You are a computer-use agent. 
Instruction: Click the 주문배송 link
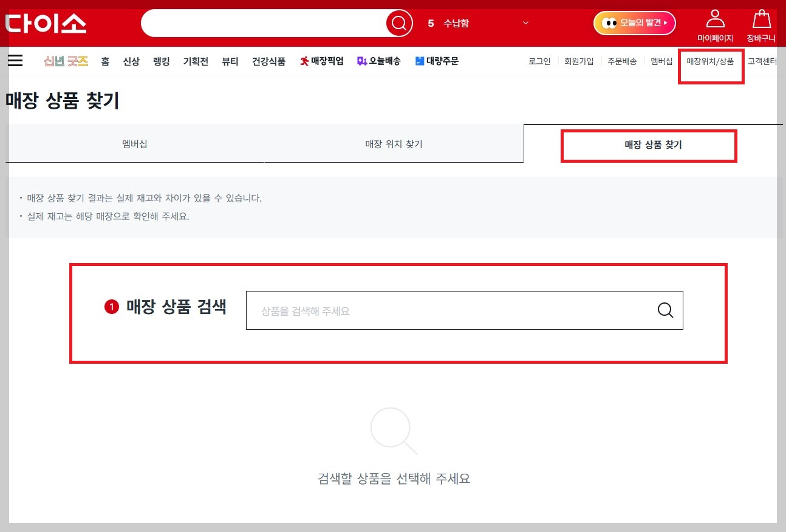(622, 61)
